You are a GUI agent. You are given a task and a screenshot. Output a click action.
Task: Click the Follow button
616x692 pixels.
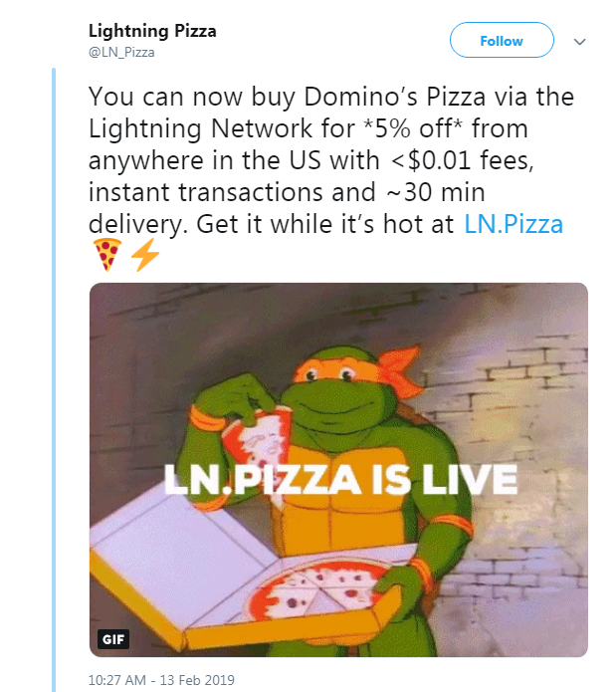coord(502,41)
